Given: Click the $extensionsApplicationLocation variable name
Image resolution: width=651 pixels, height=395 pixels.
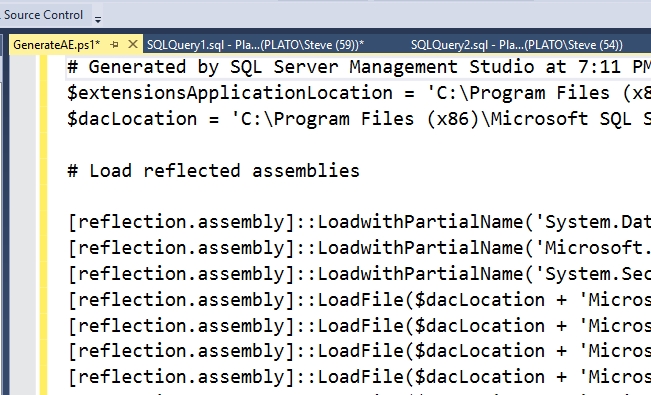Looking at the screenshot, I should point(230,93).
